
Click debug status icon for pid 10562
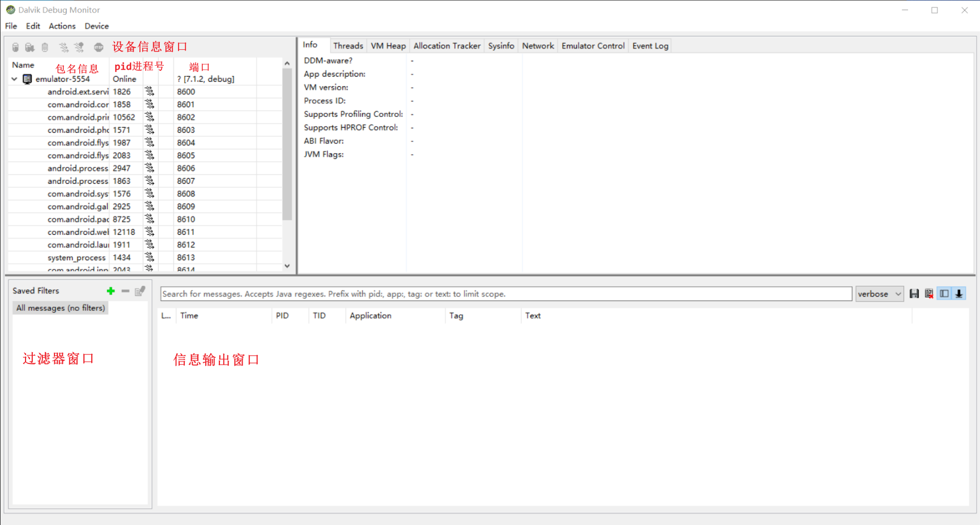[x=149, y=117]
